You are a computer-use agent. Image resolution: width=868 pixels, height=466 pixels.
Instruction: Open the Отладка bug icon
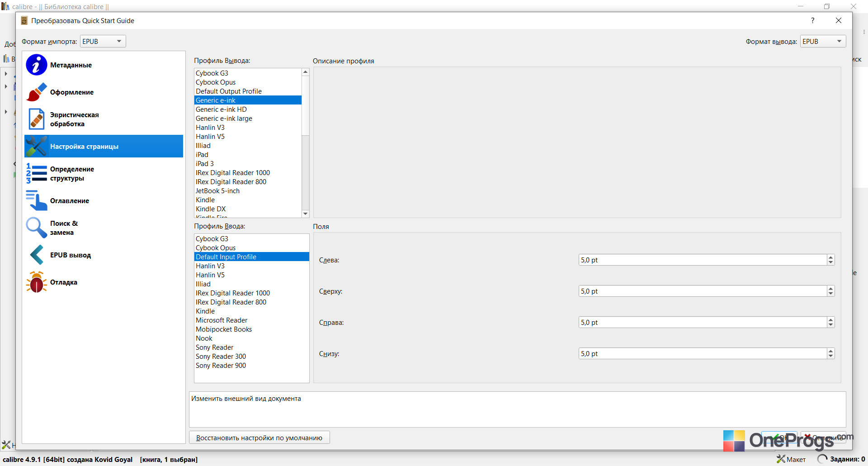[x=37, y=282]
